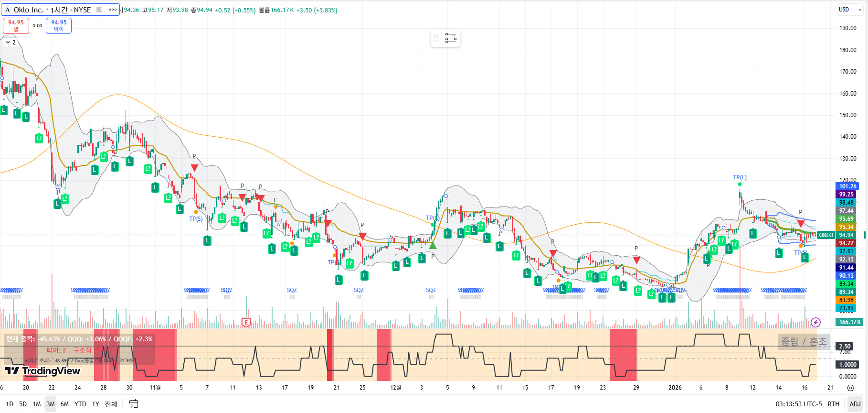
Task: Open the three-dot more menu in legend
Action: pyautogui.click(x=113, y=10)
